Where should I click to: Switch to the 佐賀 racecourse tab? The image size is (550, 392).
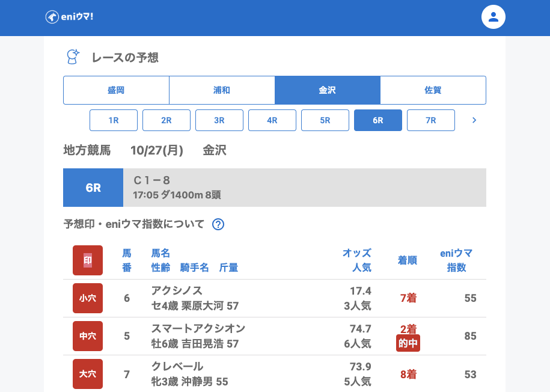[x=433, y=90]
